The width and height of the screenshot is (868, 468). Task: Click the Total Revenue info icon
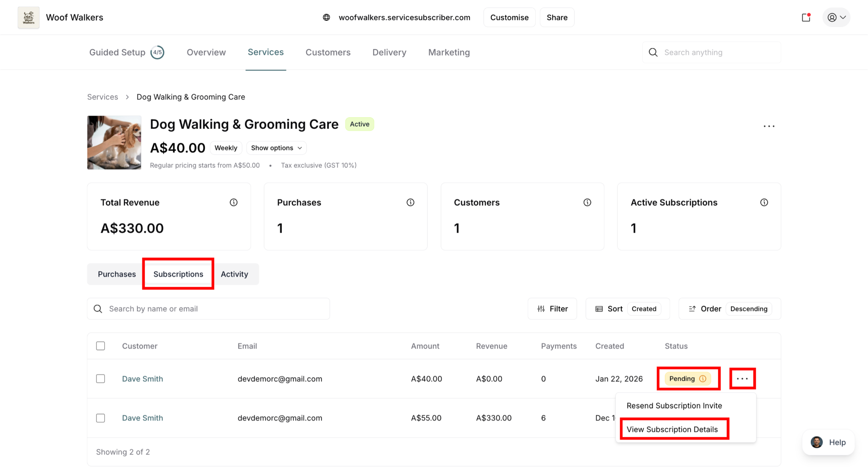tap(234, 202)
